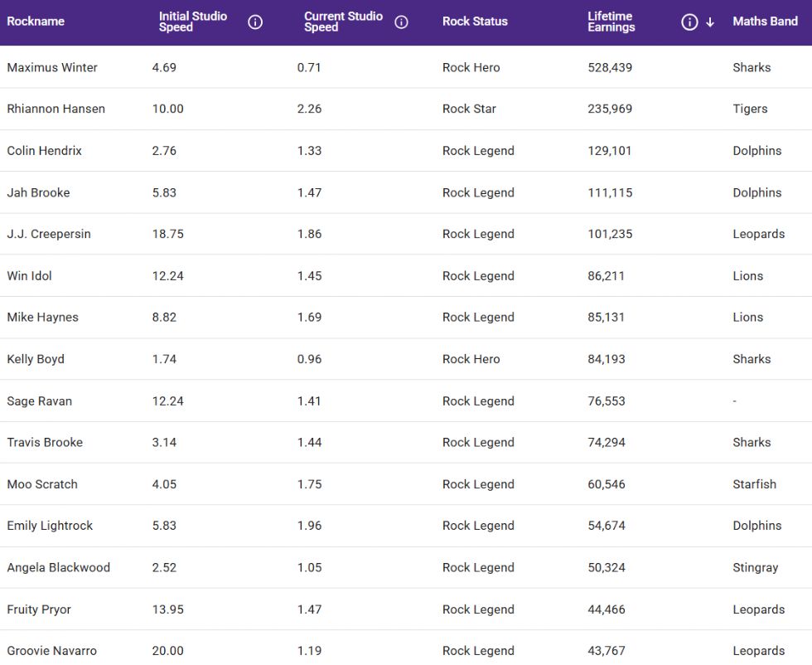
Task: Sort by Rock Status column header
Action: pyautogui.click(x=475, y=22)
